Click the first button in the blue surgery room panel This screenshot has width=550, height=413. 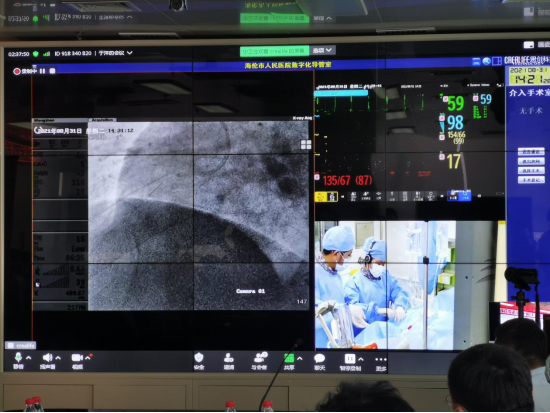pos(531,152)
